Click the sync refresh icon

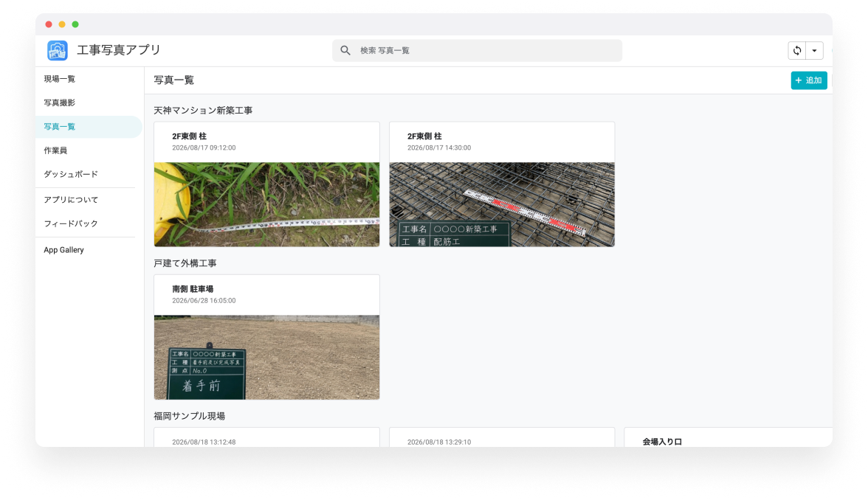pyautogui.click(x=796, y=50)
